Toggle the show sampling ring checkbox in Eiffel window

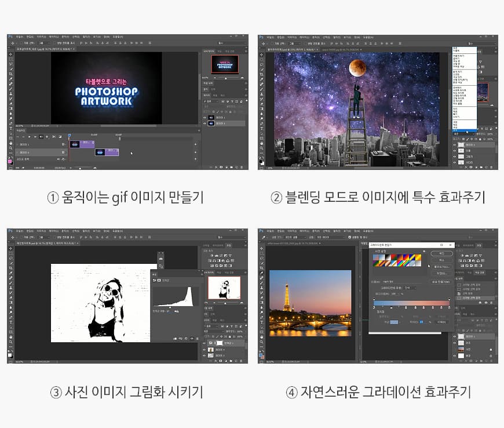tap(350, 237)
